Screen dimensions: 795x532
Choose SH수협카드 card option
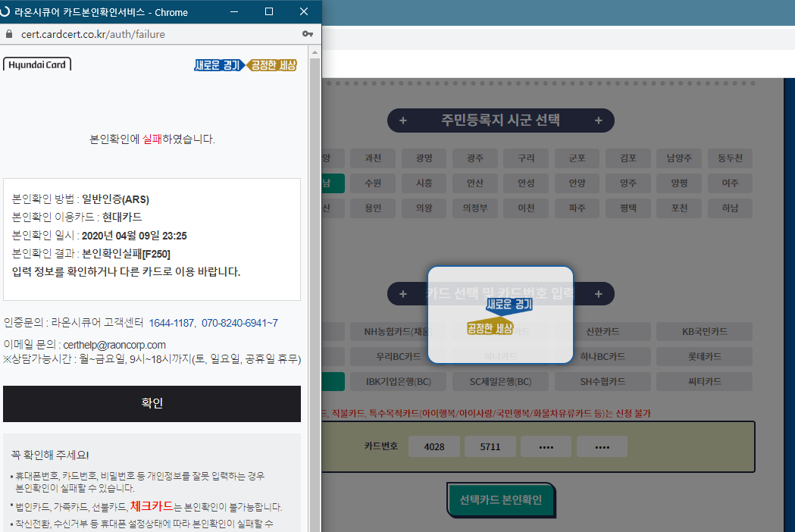[603, 381]
